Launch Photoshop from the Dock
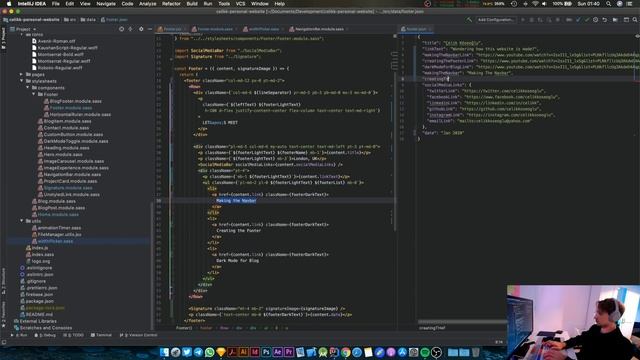The height and width of the screenshot is (360, 640). point(266,352)
